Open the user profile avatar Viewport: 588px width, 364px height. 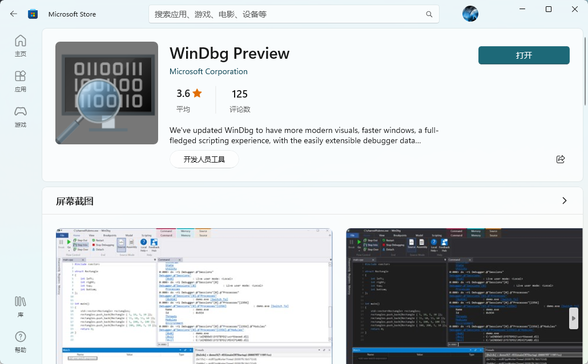pyautogui.click(x=470, y=14)
